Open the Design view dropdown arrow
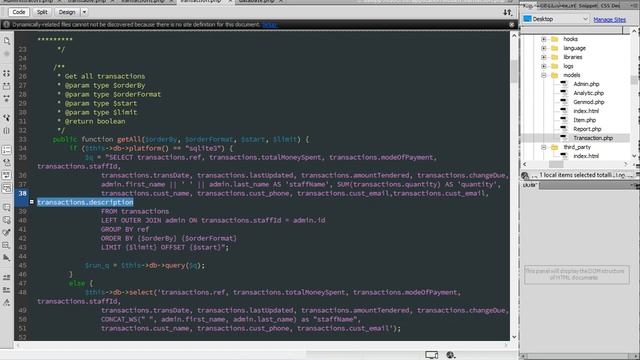 pyautogui.click(x=84, y=12)
